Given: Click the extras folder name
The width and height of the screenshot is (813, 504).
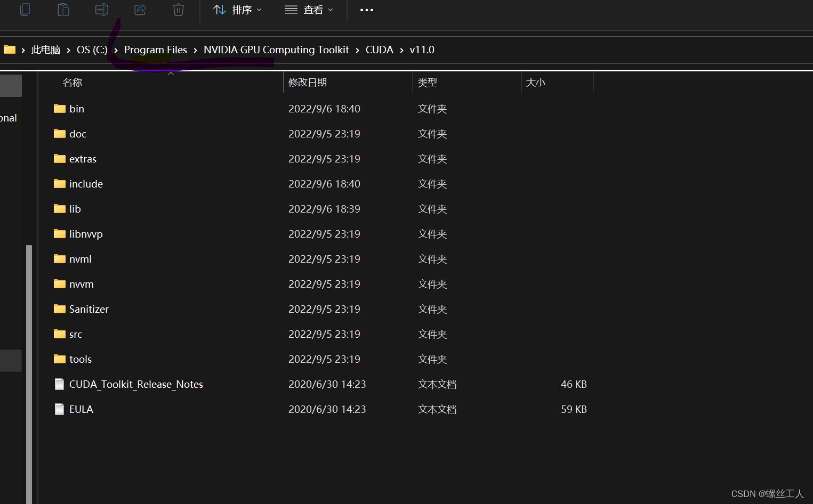Looking at the screenshot, I should click(x=83, y=159).
